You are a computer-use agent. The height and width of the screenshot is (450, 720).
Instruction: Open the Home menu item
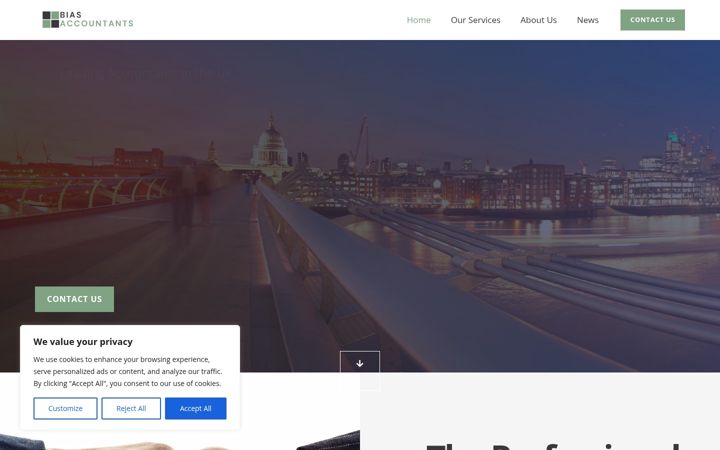pos(418,20)
